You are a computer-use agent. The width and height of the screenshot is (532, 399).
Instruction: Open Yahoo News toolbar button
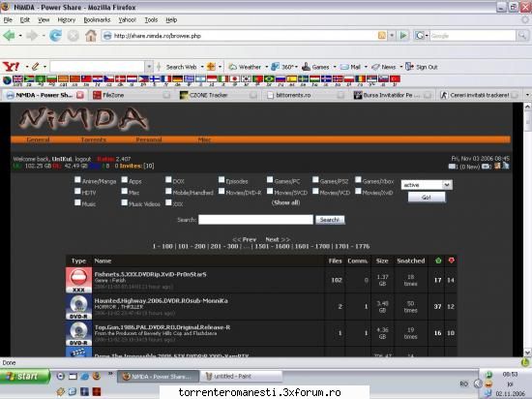click(384, 67)
